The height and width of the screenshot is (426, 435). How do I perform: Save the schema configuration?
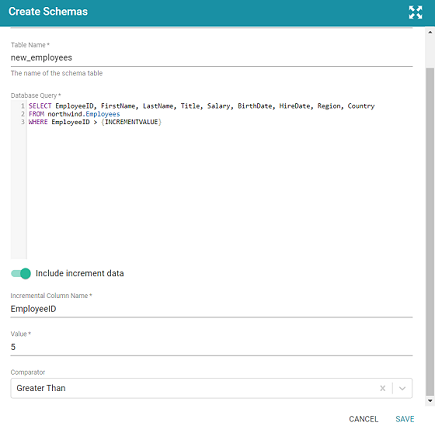(x=405, y=419)
